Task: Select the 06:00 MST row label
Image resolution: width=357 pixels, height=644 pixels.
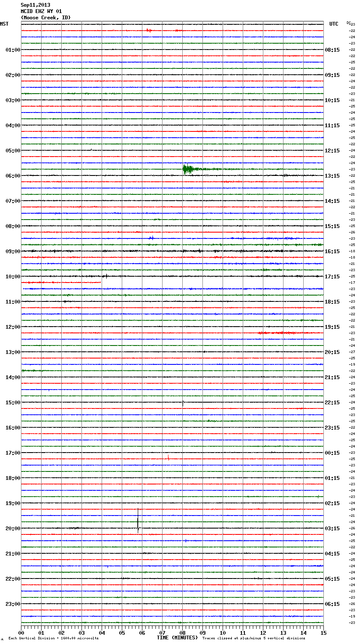Action: pyautogui.click(x=13, y=176)
